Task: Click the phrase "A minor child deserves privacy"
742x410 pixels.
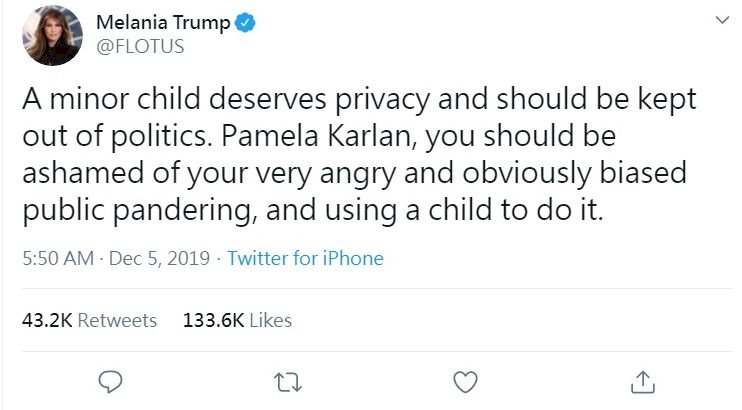Action: [226, 99]
